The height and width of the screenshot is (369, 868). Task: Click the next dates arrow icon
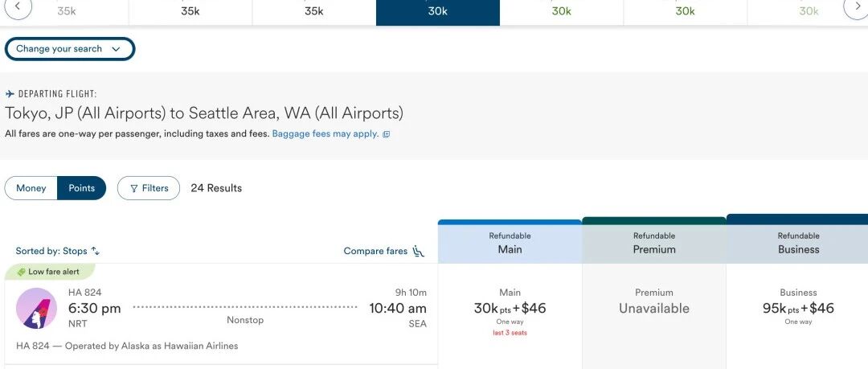click(856, 6)
